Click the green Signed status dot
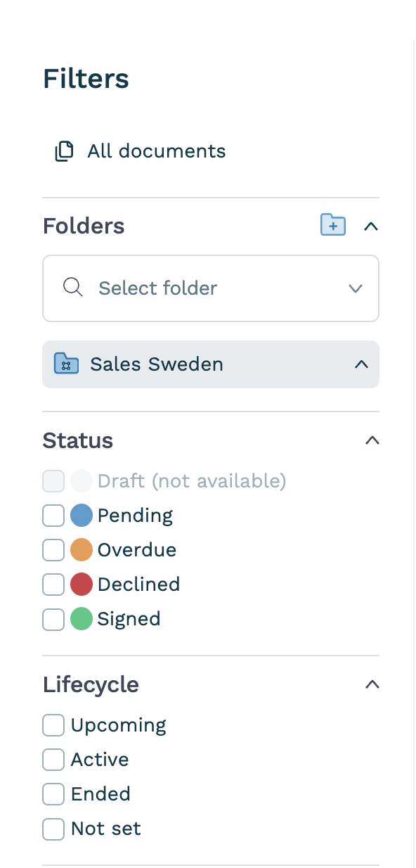This screenshot has height=868, width=416. (82, 619)
